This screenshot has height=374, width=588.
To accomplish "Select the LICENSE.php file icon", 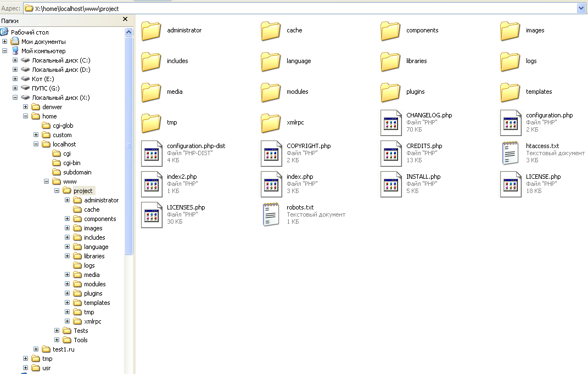I will tap(511, 184).
